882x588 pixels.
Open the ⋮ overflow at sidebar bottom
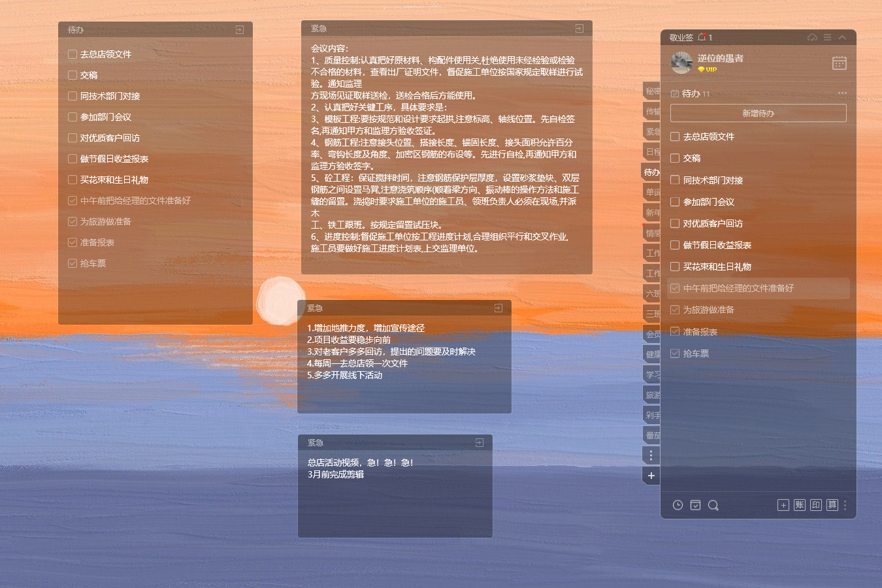pos(651,455)
